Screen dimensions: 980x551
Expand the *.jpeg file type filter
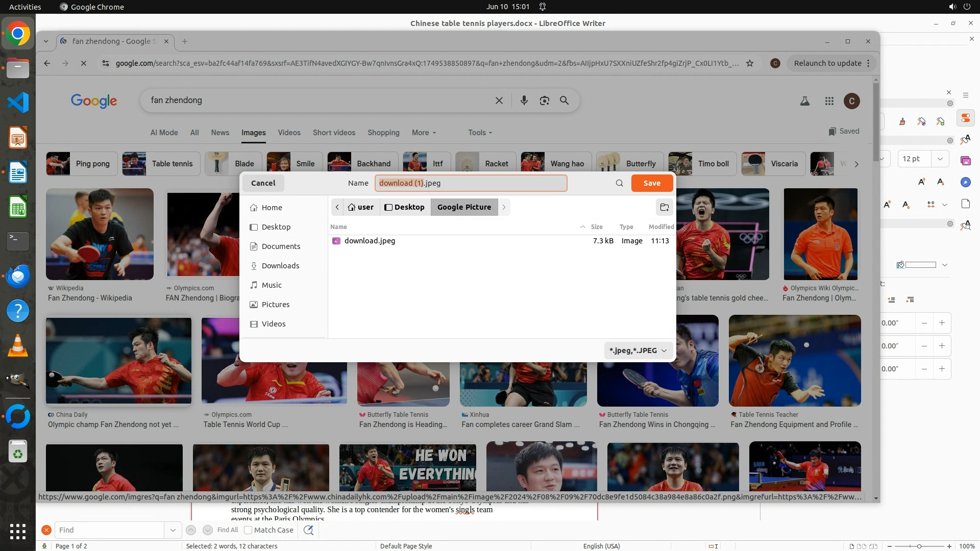point(638,350)
